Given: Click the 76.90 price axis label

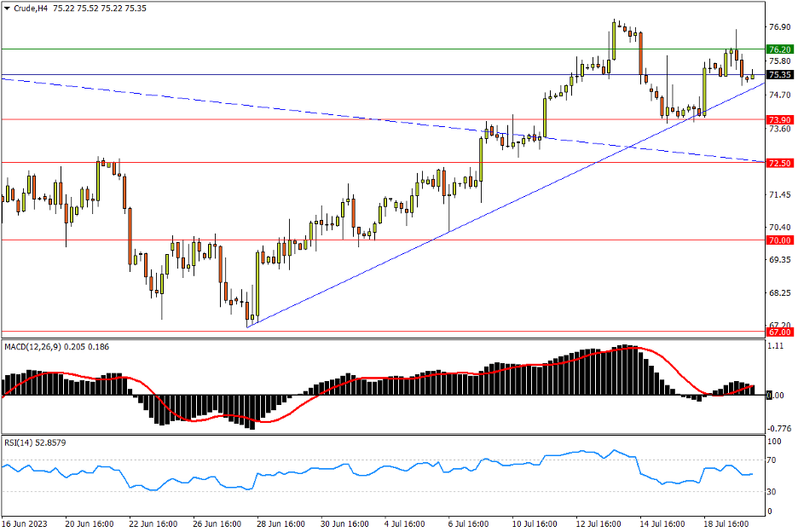Looking at the screenshot, I should (778, 27).
